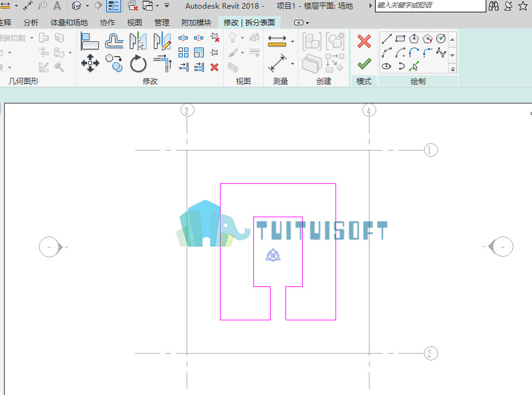This screenshot has width=532, height=395.
Task: Click the Unpin tool
Action: pyautogui.click(x=214, y=37)
